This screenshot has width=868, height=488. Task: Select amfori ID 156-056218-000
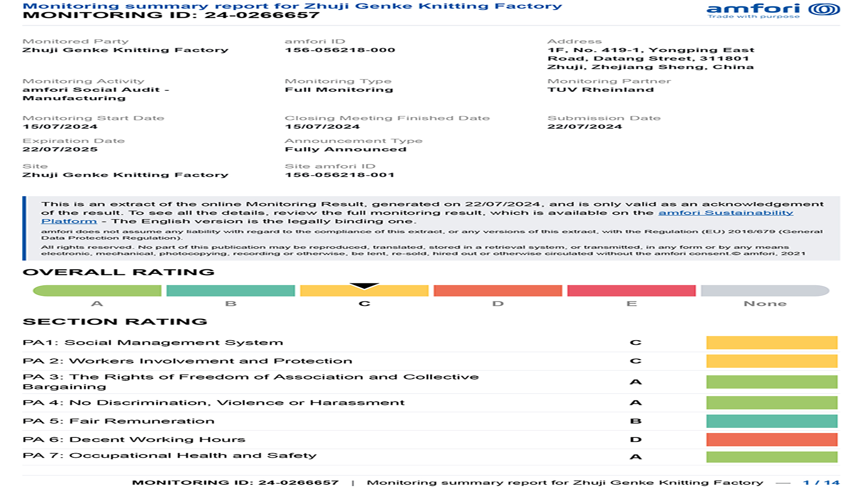(x=340, y=50)
